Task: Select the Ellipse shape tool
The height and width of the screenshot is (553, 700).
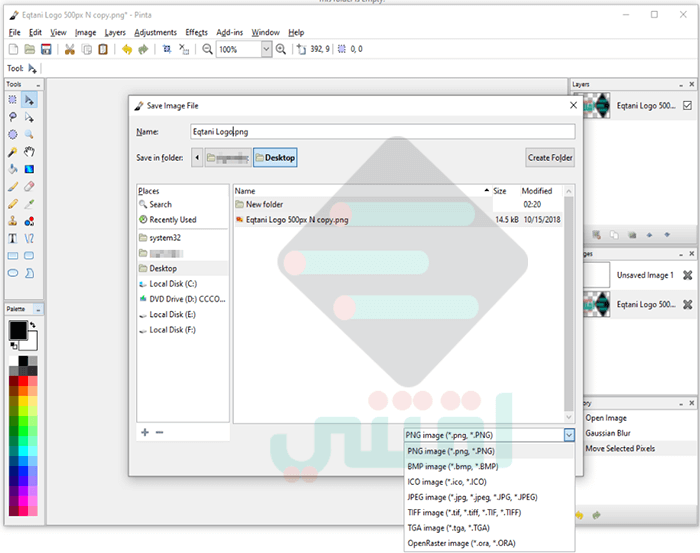Action: pos(12,273)
